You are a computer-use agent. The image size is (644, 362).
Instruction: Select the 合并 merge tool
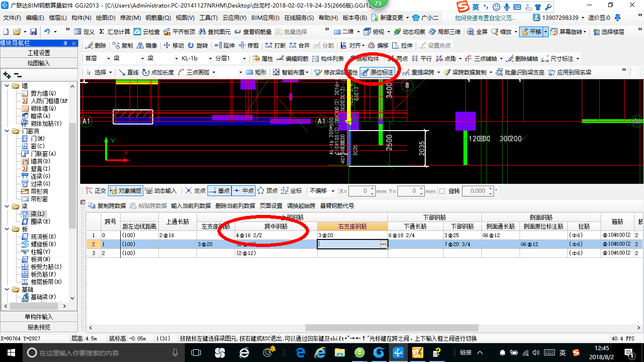[299, 45]
